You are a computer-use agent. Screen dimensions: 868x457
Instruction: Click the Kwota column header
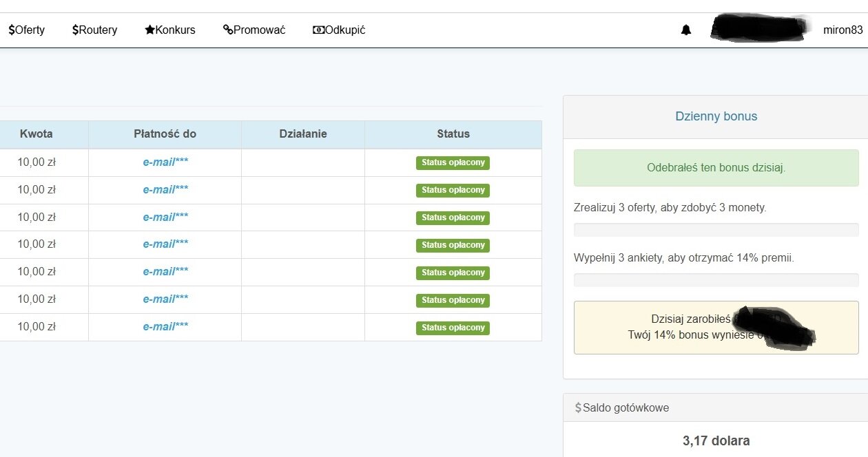pos(37,134)
